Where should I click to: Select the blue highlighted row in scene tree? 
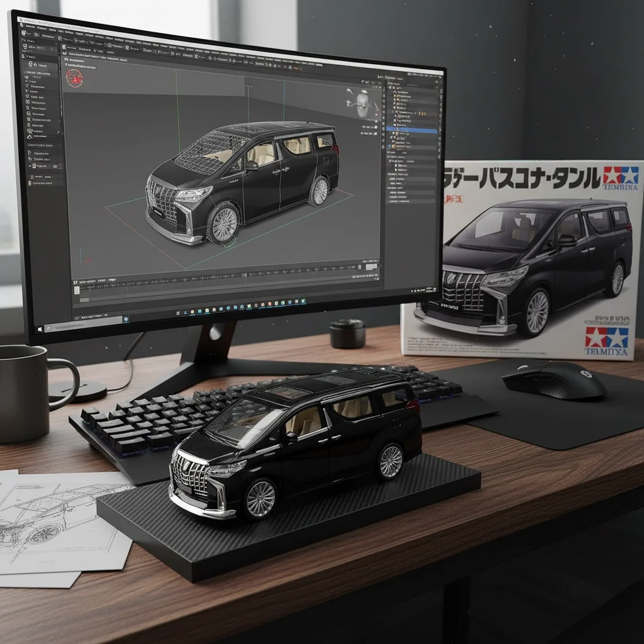(413, 130)
